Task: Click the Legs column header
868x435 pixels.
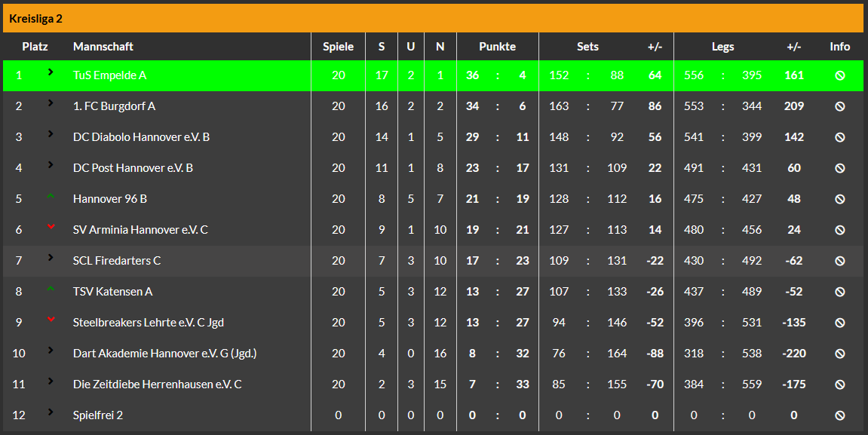Action: point(722,47)
